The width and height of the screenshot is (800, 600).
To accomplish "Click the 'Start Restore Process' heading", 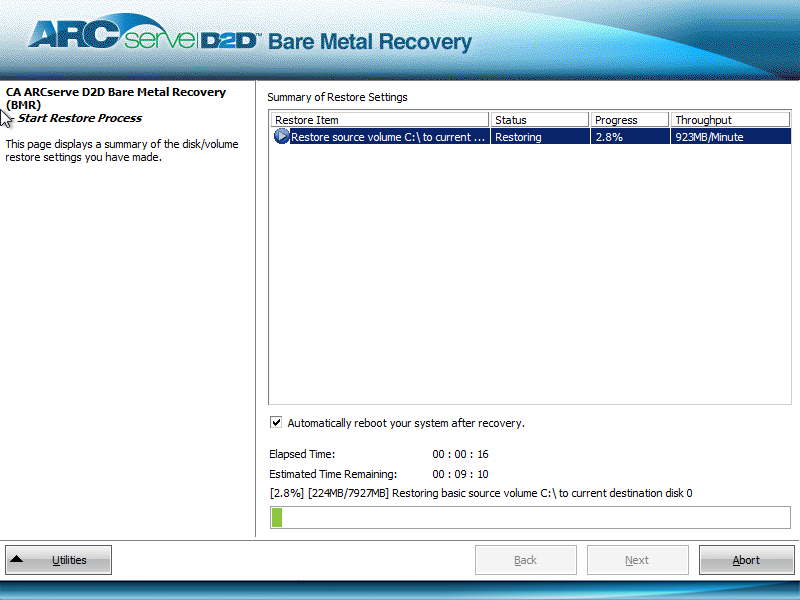I will [80, 118].
